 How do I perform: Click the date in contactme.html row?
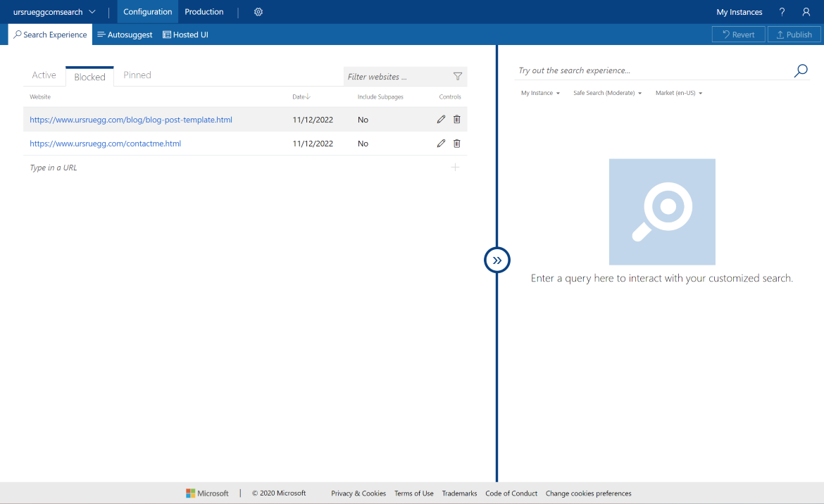pos(313,144)
